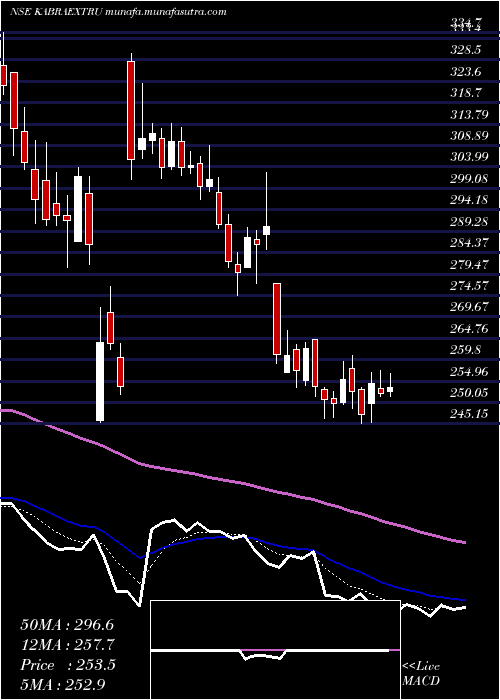Click the 250.05 price axis label

469,393
